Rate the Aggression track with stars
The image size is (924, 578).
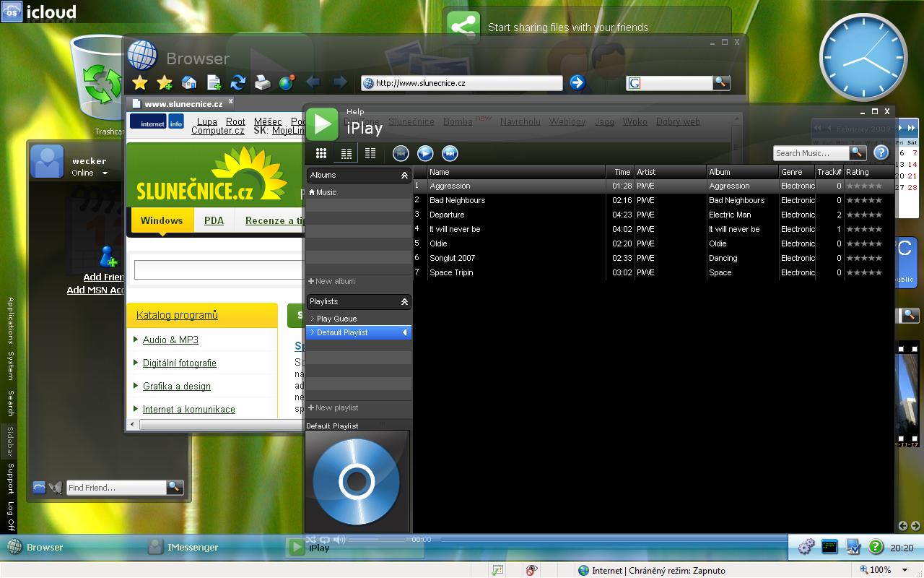(864, 186)
